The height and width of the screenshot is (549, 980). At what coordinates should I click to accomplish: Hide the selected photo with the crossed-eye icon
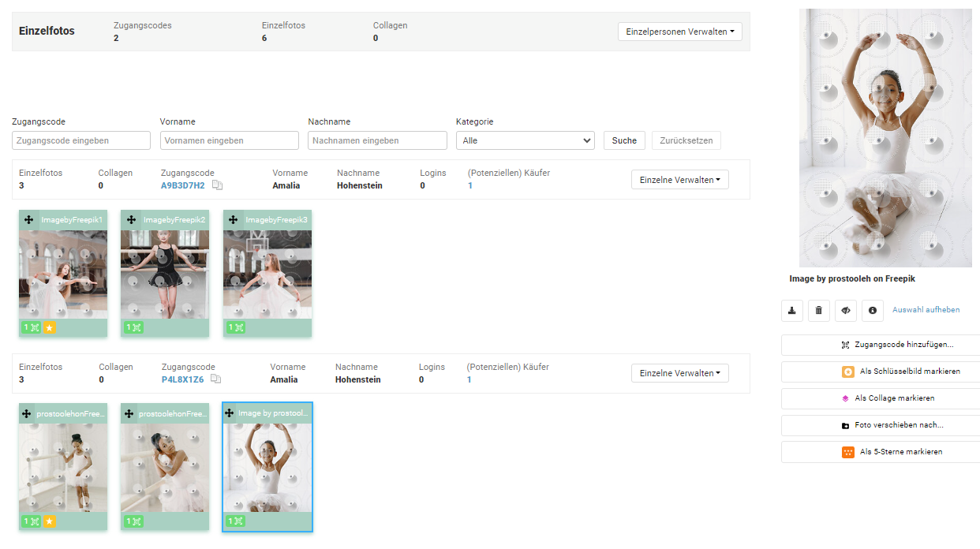[846, 311]
